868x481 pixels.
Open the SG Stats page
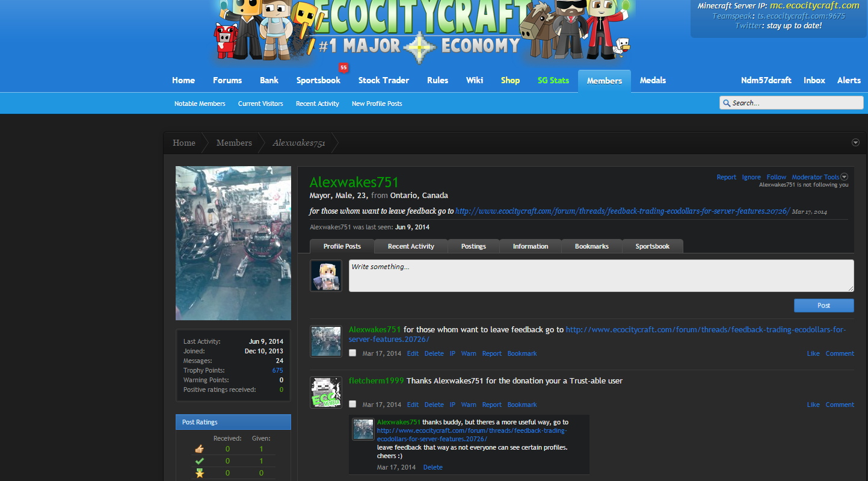(x=553, y=80)
